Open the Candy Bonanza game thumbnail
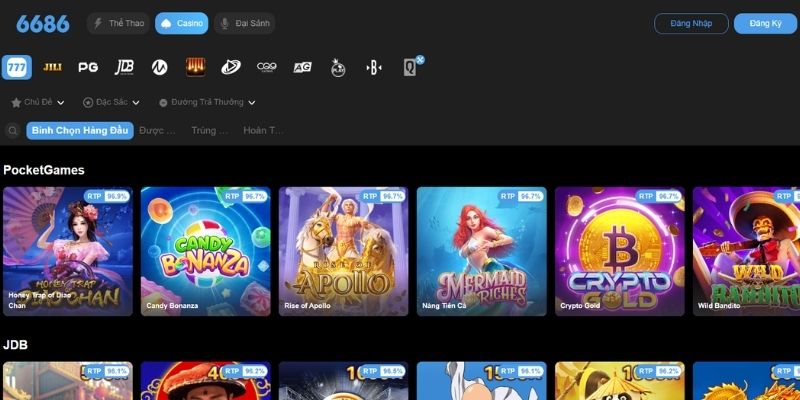The width and height of the screenshot is (800, 400). point(204,251)
